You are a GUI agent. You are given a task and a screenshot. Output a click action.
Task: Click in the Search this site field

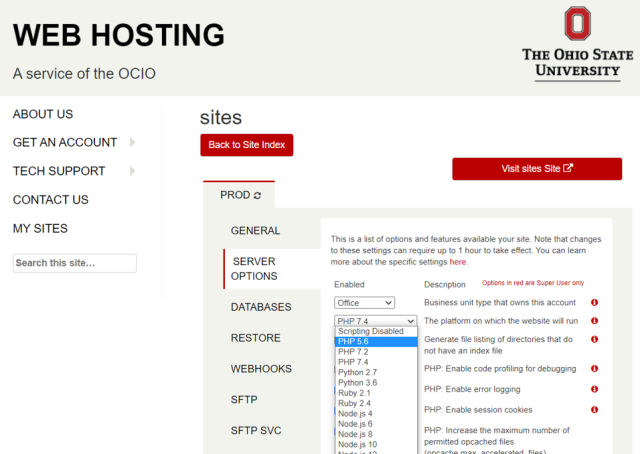pos(75,263)
